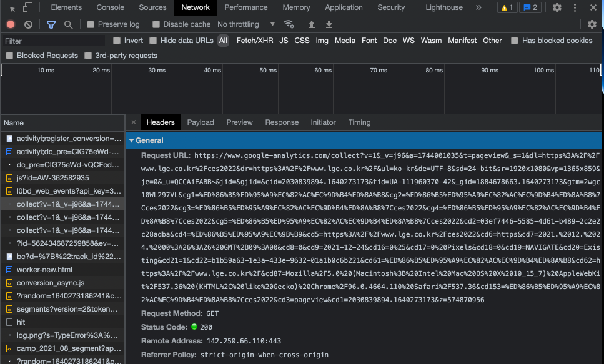Select the hit request row
This screenshot has width=604, height=364.
(x=63, y=322)
